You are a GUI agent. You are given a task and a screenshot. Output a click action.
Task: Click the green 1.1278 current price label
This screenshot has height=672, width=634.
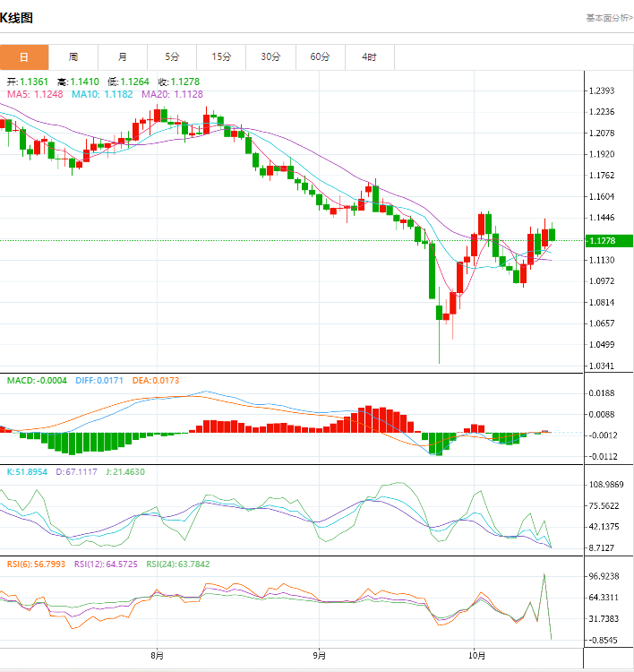click(x=609, y=241)
